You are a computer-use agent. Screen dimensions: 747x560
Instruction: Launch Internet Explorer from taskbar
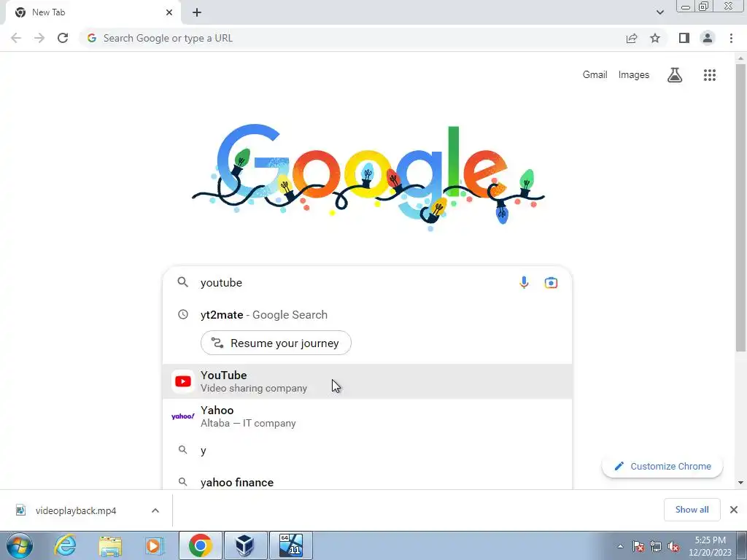(x=65, y=545)
